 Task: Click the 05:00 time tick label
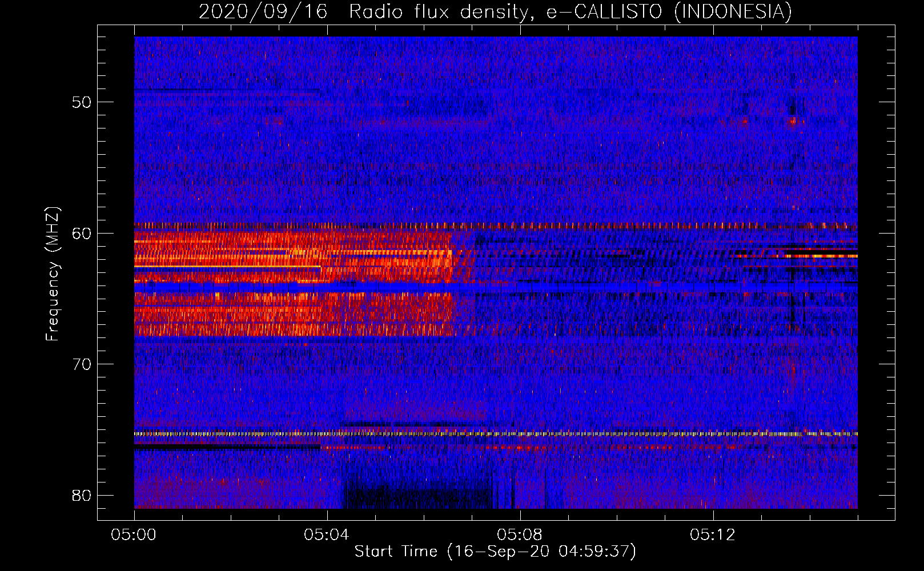134,535
